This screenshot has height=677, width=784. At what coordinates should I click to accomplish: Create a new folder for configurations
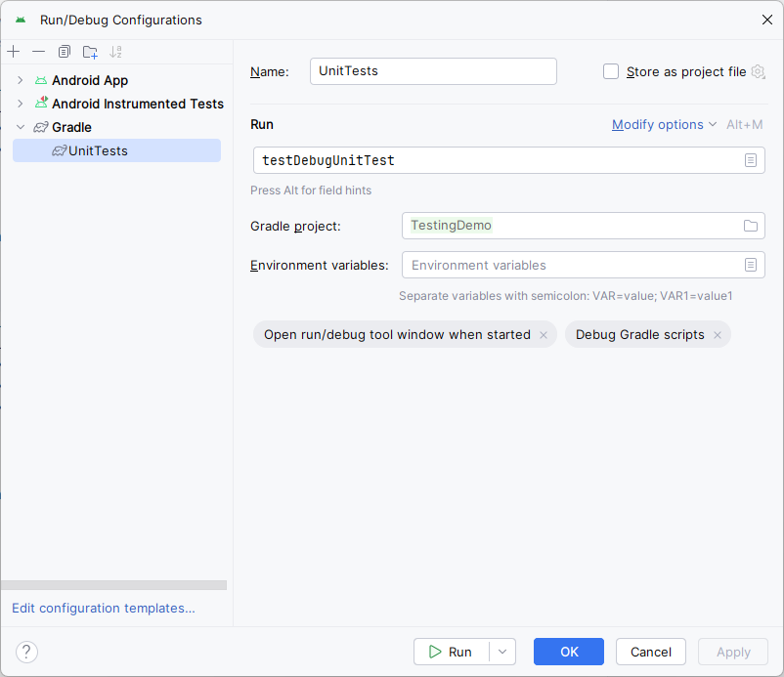point(89,51)
